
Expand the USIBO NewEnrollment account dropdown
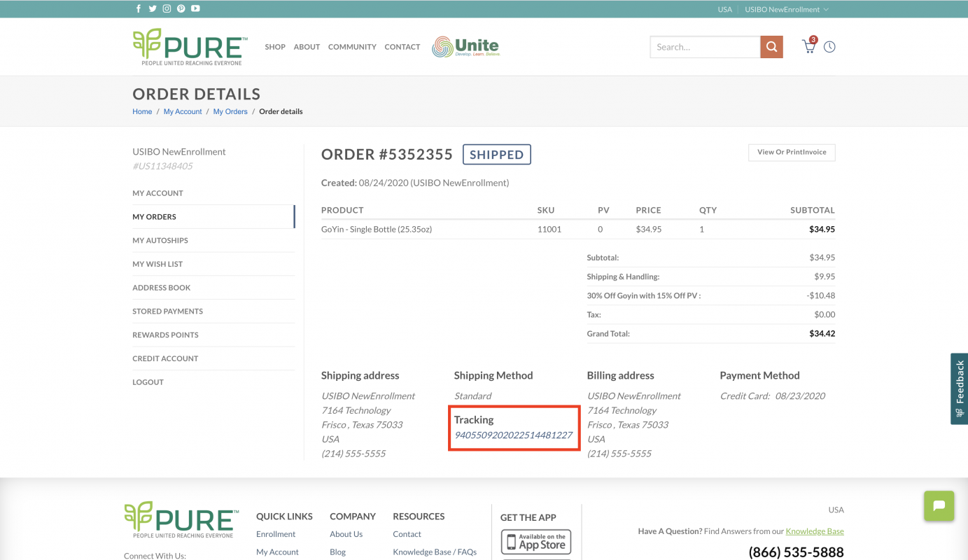[787, 10]
